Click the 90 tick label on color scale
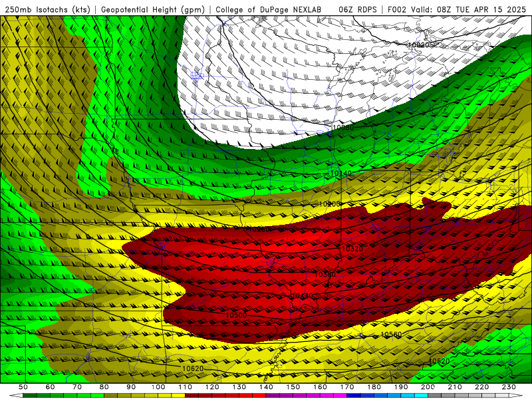Image resolution: width=532 pixels, height=399 pixels. point(131,387)
